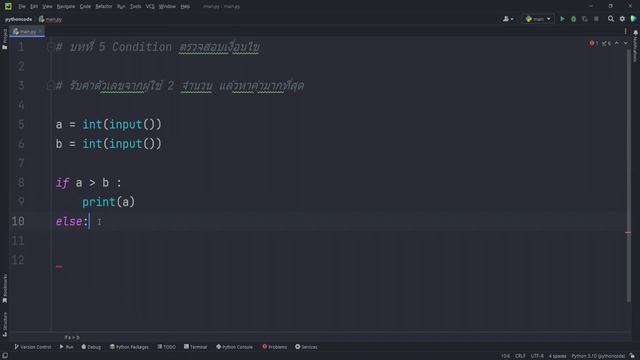Open the Edit menu

tap(34, 6)
